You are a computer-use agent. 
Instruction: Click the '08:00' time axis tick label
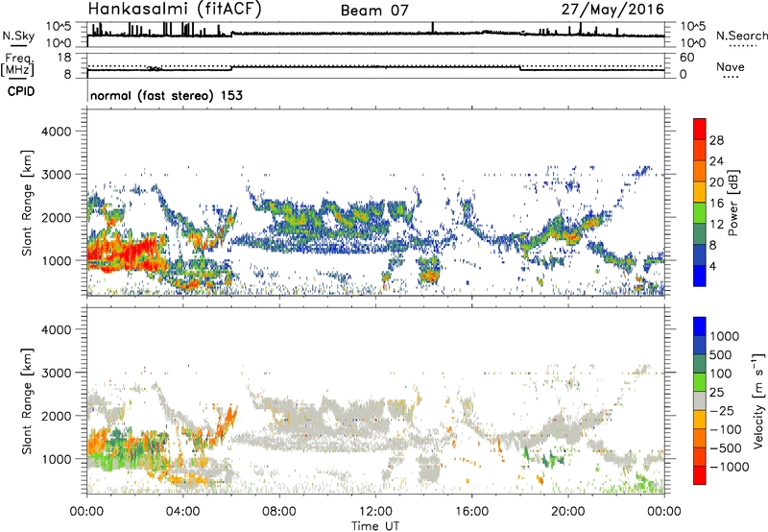278,512
